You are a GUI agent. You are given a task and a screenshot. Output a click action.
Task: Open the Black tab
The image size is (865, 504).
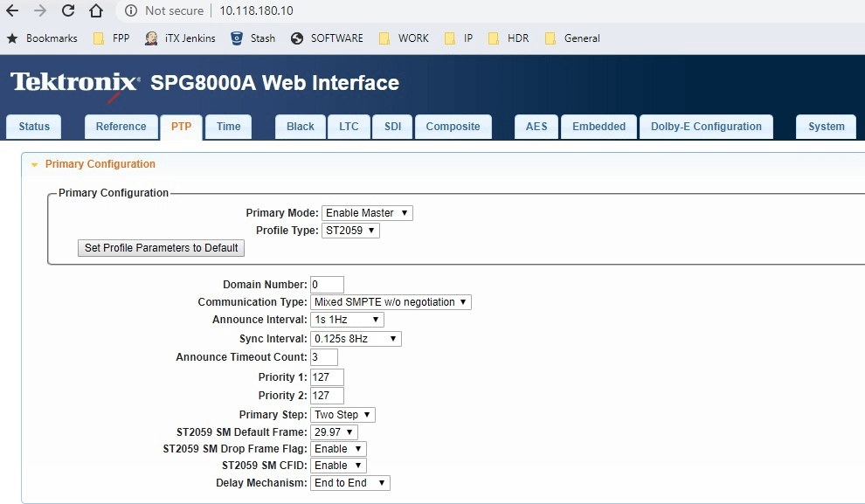pyautogui.click(x=300, y=127)
